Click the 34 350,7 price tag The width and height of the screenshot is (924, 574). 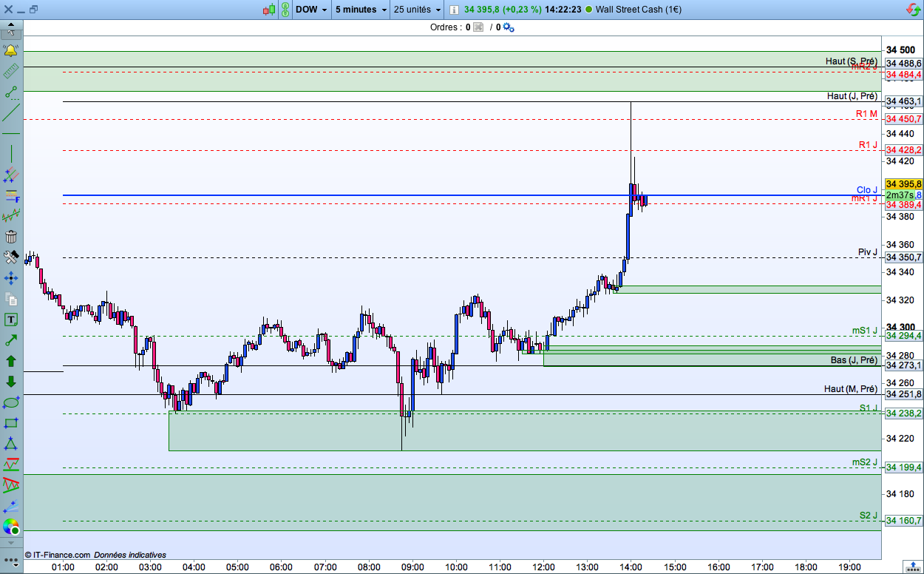pyautogui.click(x=903, y=257)
